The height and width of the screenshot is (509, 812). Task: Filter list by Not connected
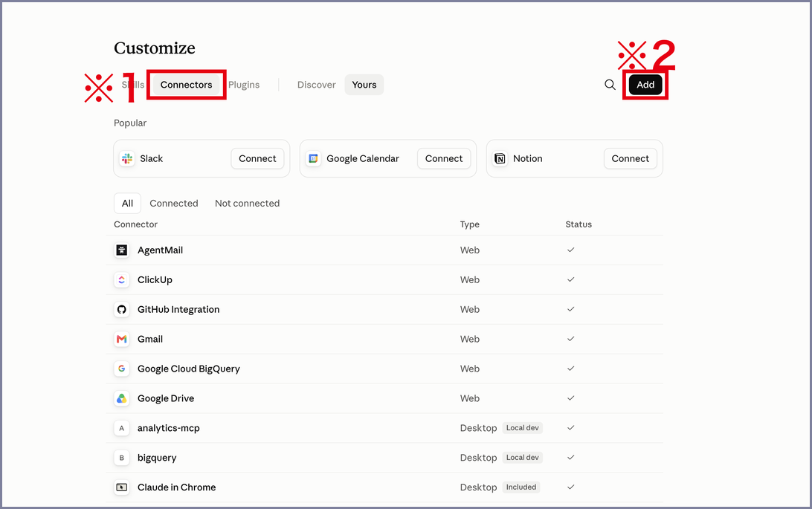pos(247,204)
